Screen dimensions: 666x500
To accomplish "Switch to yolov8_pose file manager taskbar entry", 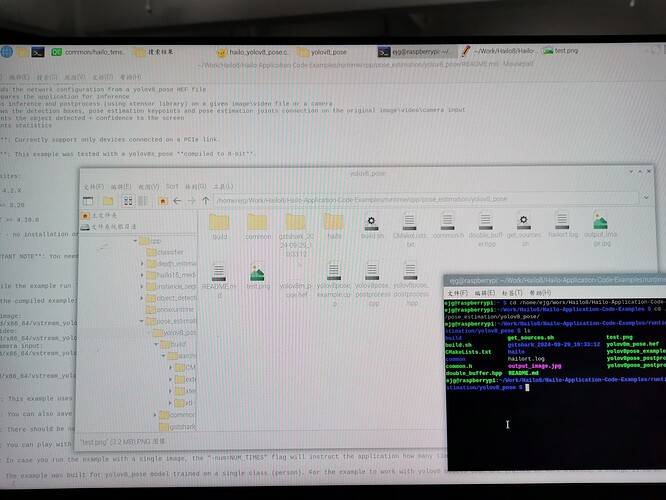I will click(322, 52).
